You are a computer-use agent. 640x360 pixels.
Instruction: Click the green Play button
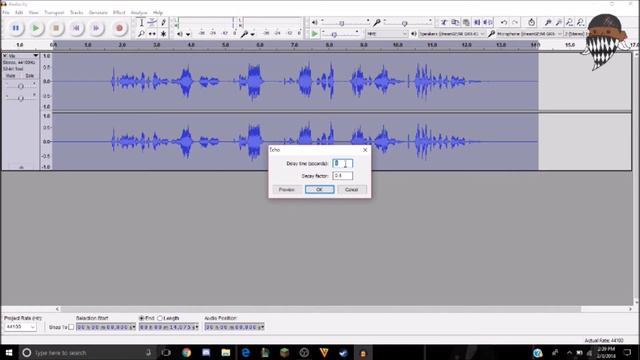(x=36, y=28)
